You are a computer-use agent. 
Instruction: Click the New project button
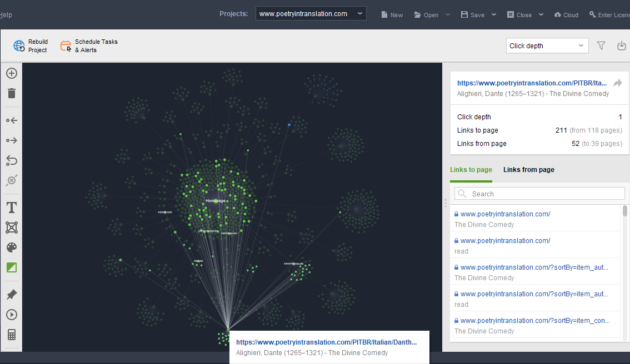coord(392,15)
